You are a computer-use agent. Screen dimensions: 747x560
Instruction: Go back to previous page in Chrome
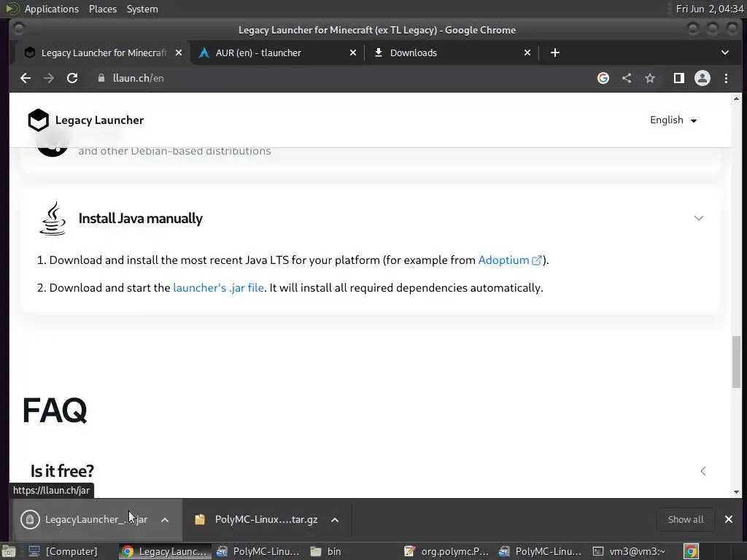[x=26, y=78]
